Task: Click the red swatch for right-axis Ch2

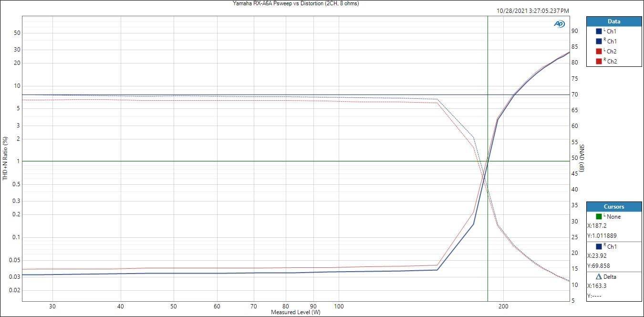Action: (x=599, y=61)
